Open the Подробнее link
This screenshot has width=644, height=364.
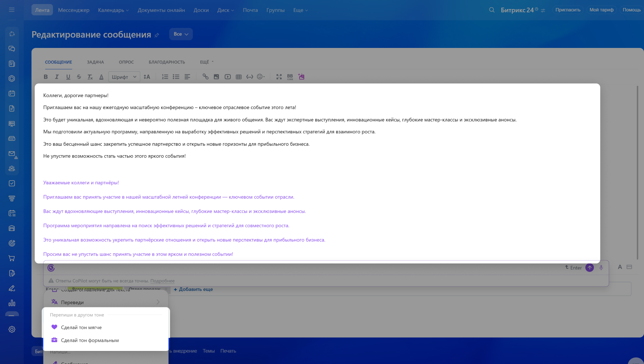[x=162, y=281]
